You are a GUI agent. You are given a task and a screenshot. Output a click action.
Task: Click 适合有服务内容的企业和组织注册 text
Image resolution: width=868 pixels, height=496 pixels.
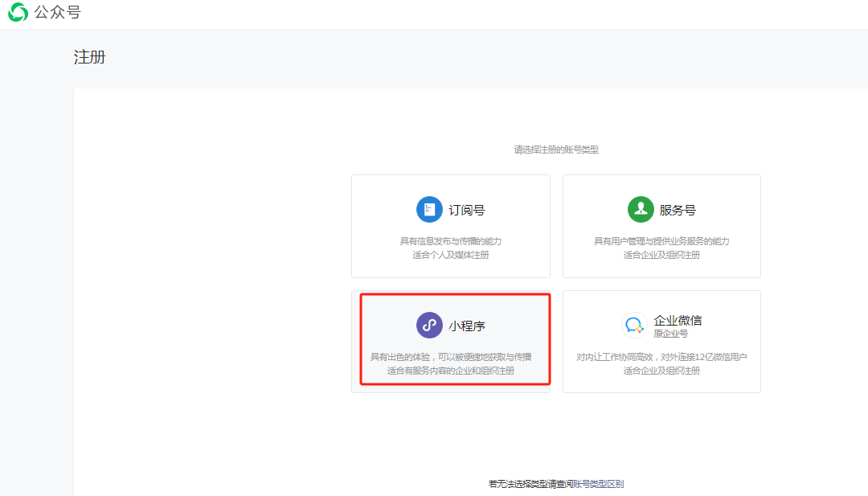(x=451, y=371)
